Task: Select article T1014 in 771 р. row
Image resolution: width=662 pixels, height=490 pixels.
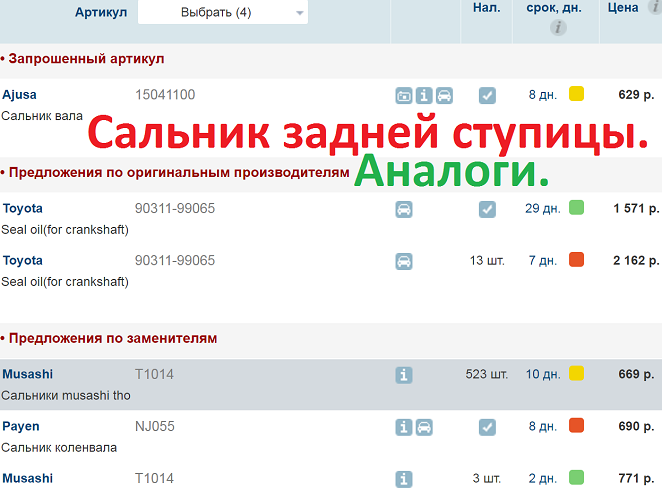Action: pyautogui.click(x=154, y=478)
